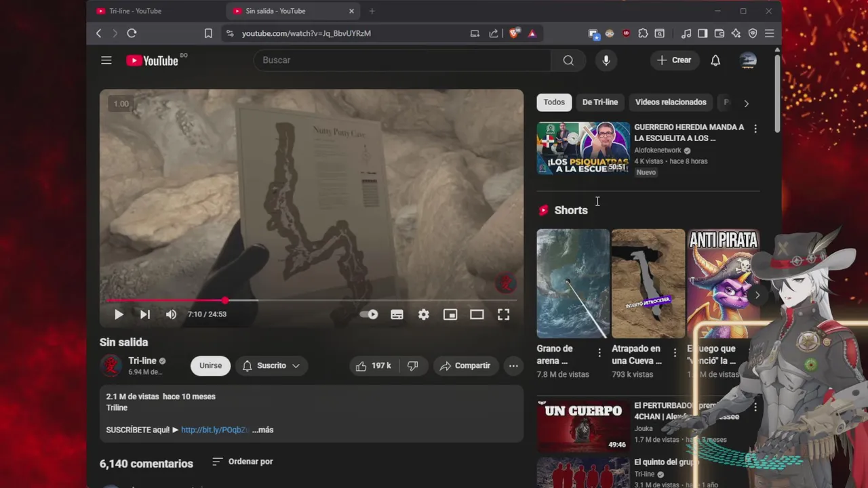Show the next Shorts with the arrow
Image resolution: width=868 pixels, height=488 pixels.
[757, 295]
